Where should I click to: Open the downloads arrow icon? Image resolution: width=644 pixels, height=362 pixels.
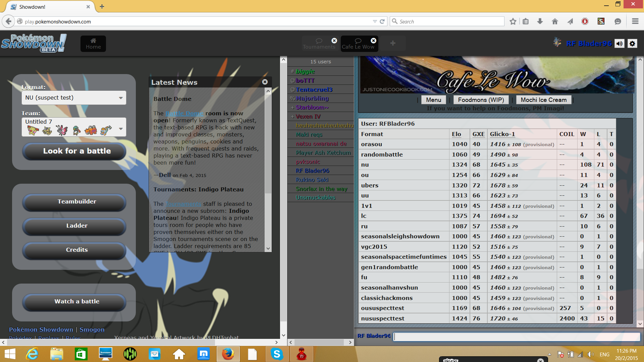[540, 21]
